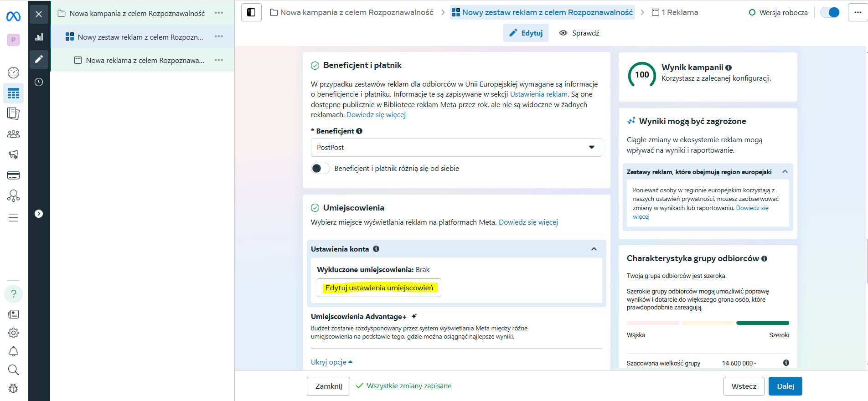868x401 pixels.
Task: Open the Search magnifier icon
Action: (14, 370)
